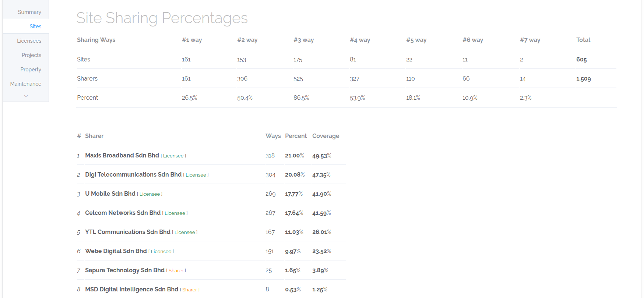Click Digi percent value 20.08%
Screen dimensions: 644x298
click(295, 175)
